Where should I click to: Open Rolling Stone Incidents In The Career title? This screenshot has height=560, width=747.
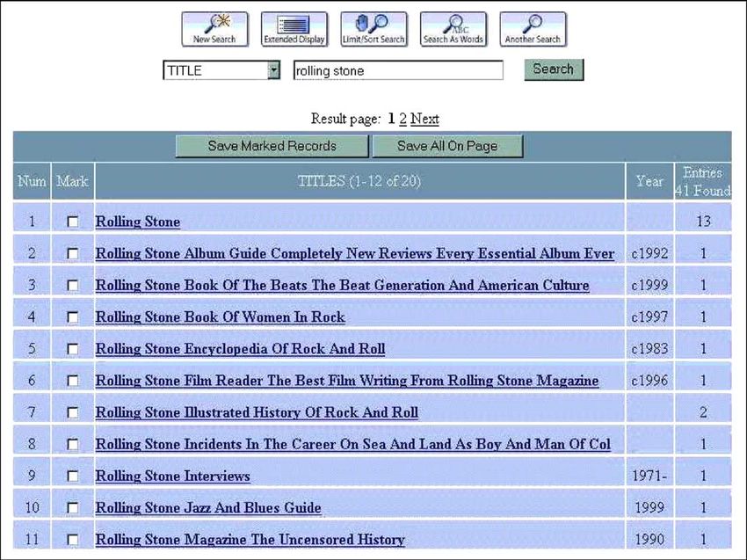[x=353, y=444]
